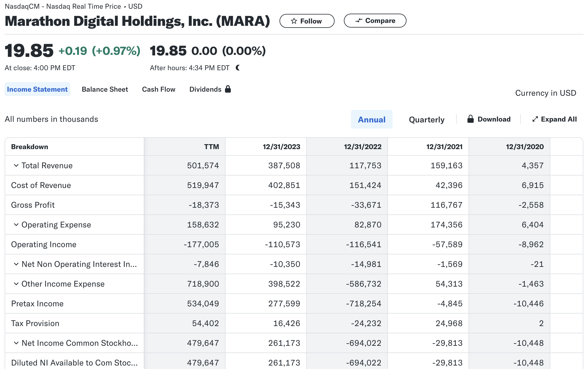Open the Dividends tab
588x369 pixels.
coord(205,89)
